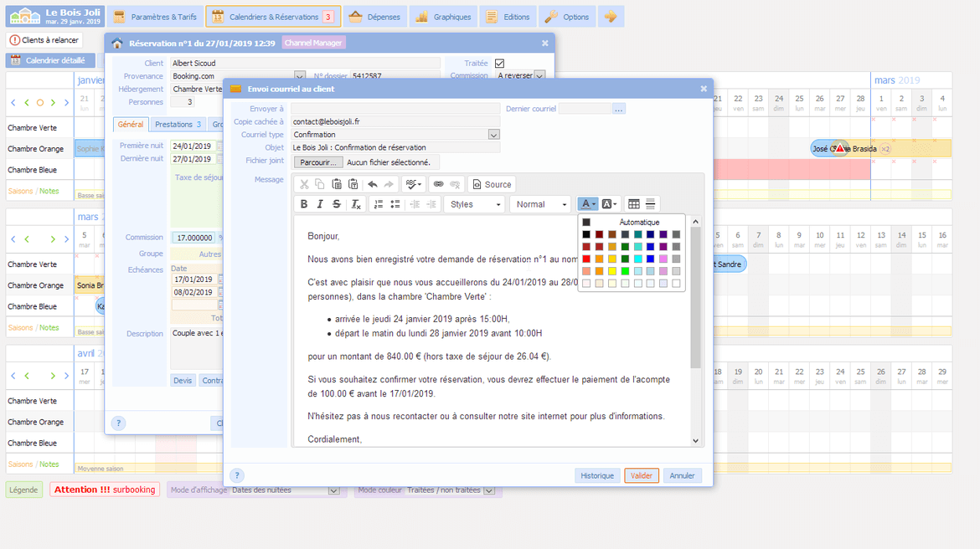Open the Dépenses menu
This screenshot has width=980, height=549.
click(375, 17)
